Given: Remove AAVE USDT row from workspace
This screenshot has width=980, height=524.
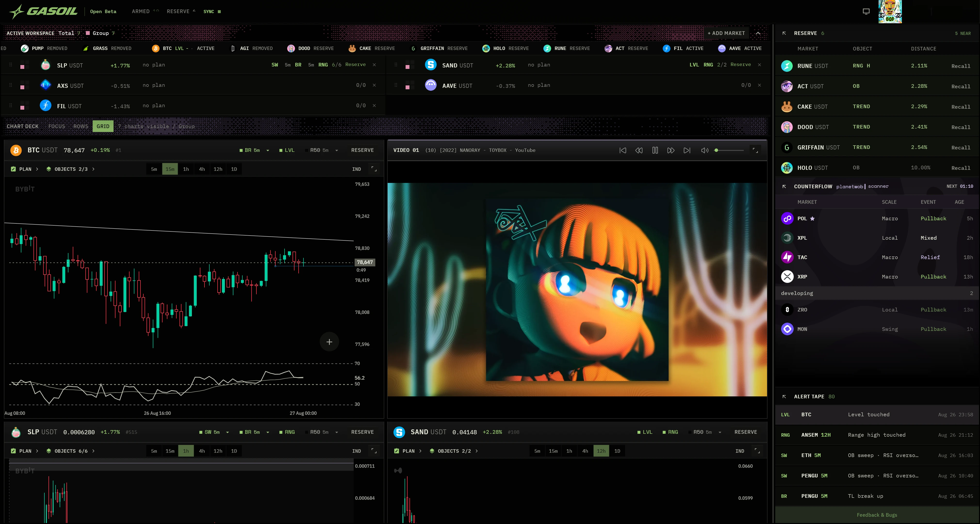Looking at the screenshot, I should click(x=759, y=85).
